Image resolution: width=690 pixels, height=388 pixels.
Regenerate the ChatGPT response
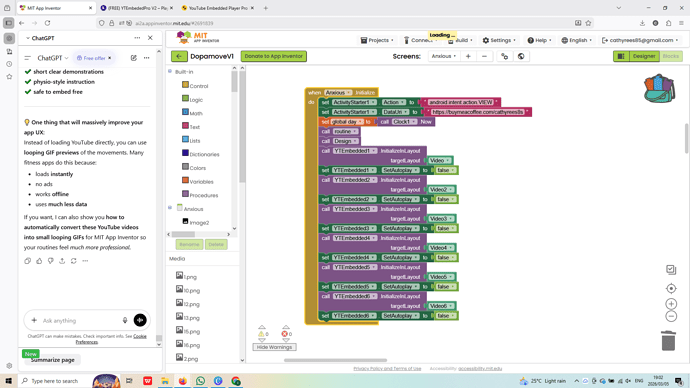[x=73, y=261]
